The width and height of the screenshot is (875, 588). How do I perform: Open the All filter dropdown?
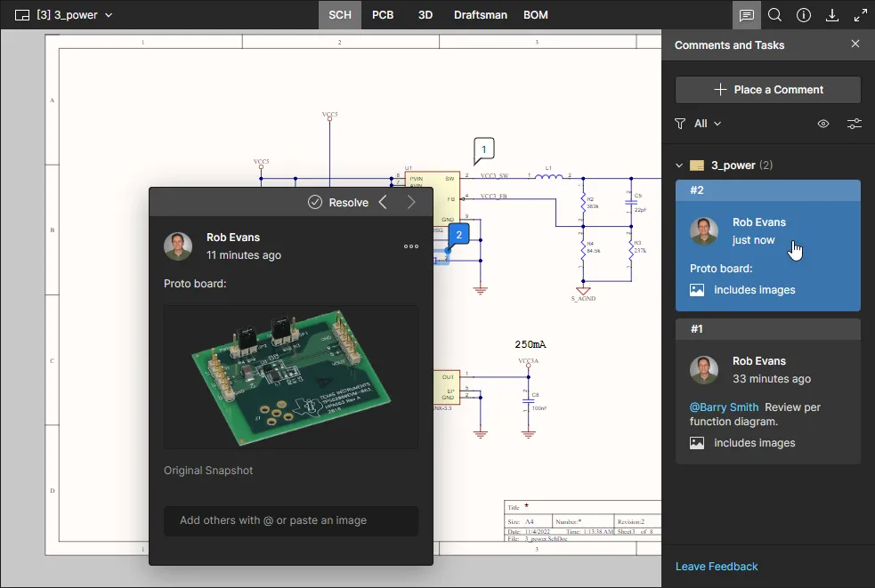coord(699,124)
